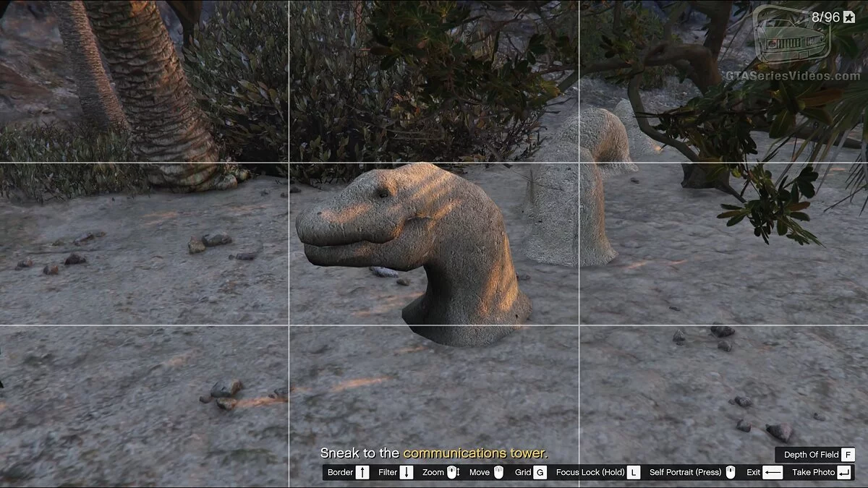Click the Border up-arrow key icon
This screenshot has width=868, height=488.
pos(362,472)
